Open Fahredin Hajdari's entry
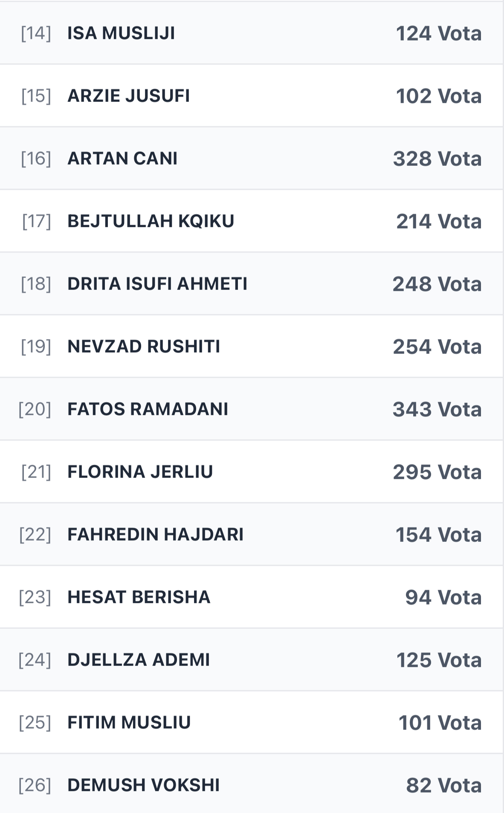Screen dimensions: 504x813 point(155,535)
